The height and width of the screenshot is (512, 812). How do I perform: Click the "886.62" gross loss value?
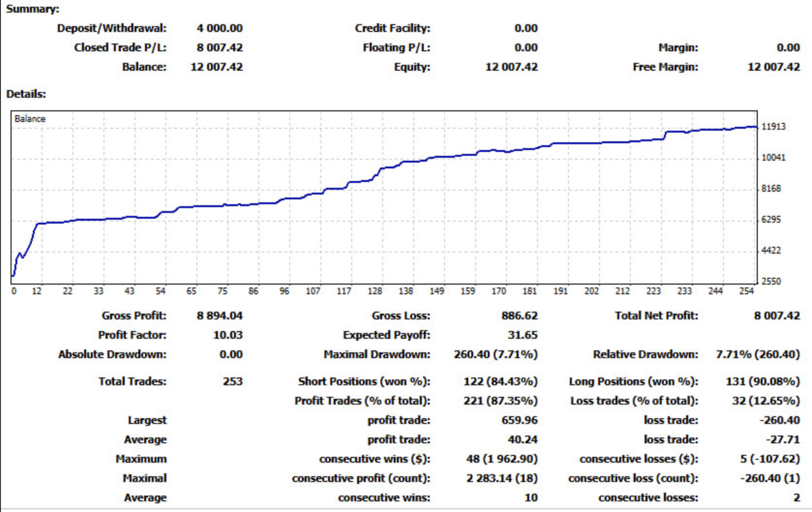520,316
